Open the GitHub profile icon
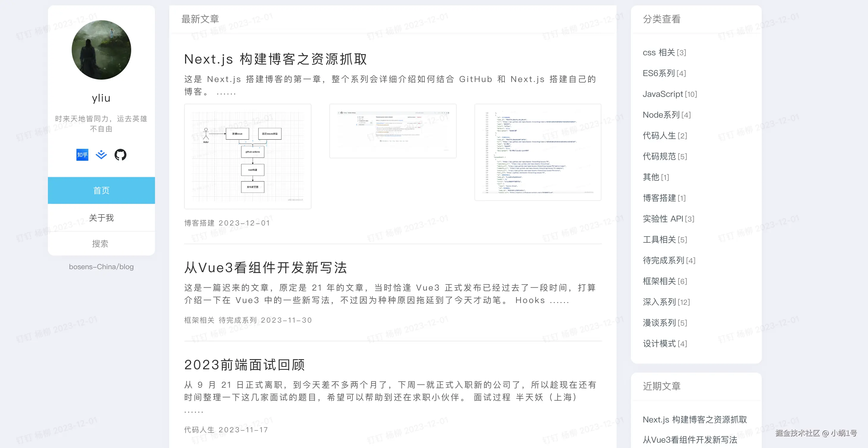 (120, 155)
